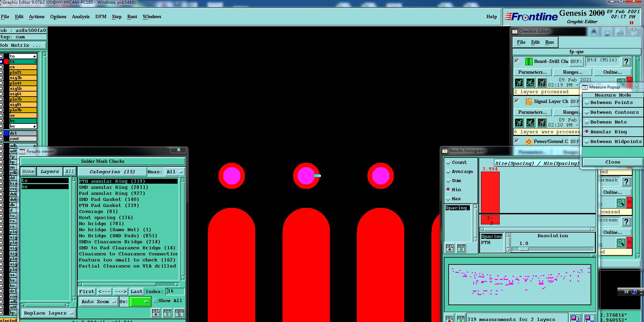Viewport: 644px width, 322px height.
Task: Open Rout menu
Action: [x=132, y=17]
